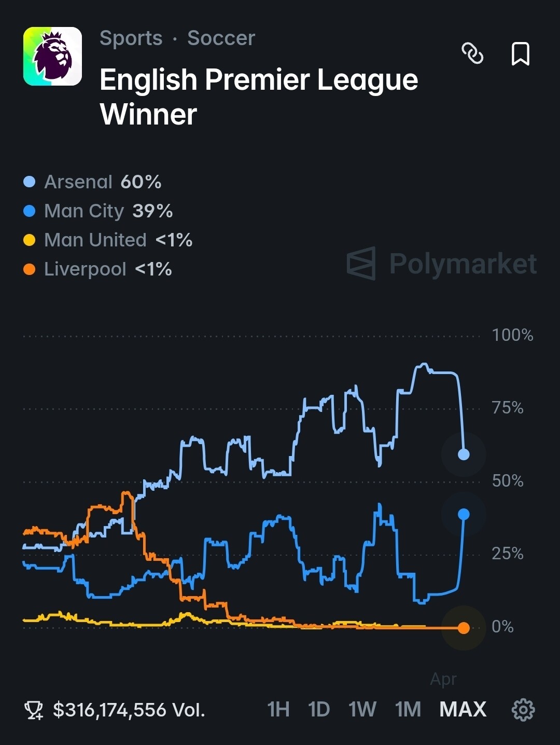The height and width of the screenshot is (745, 560).
Task: Tap Arsenal 60% legend entry
Action: pyautogui.click(x=93, y=182)
